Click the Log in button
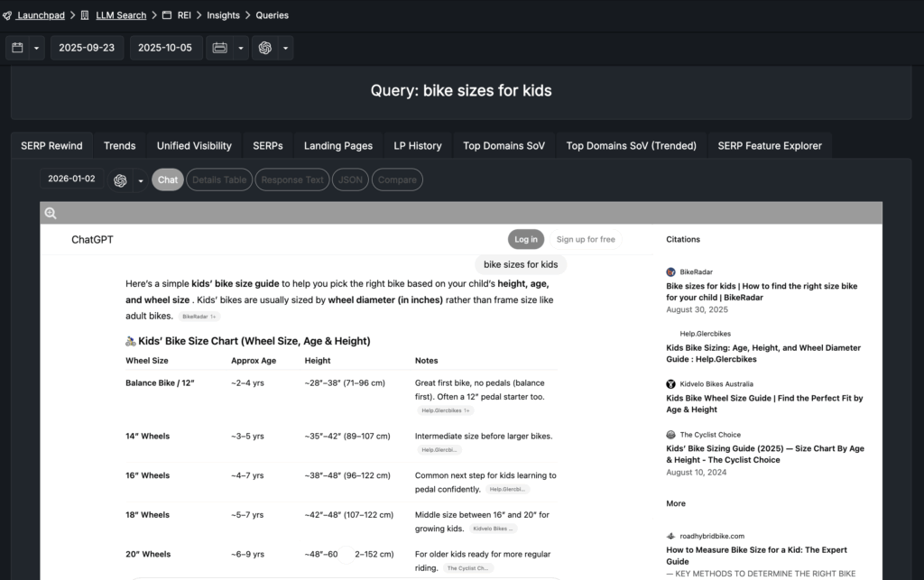The height and width of the screenshot is (580, 924). [x=525, y=239]
